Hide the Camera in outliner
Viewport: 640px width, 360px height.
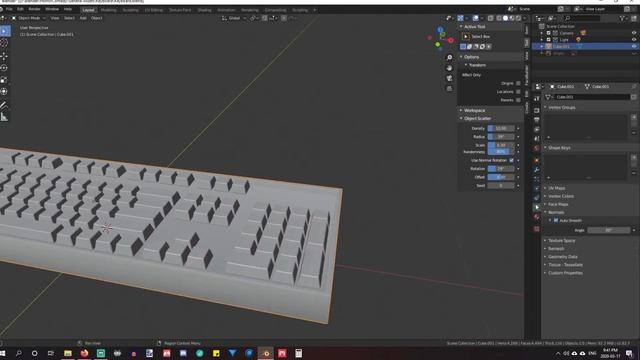[634, 33]
